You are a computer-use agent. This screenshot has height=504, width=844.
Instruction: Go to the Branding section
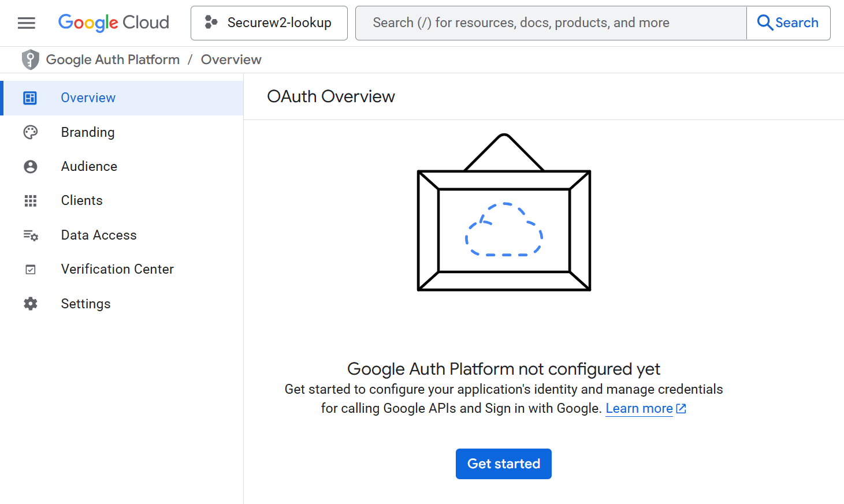[x=88, y=132]
